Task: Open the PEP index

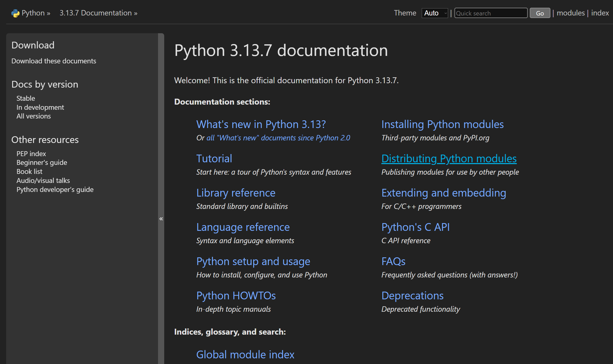Action: (x=31, y=154)
